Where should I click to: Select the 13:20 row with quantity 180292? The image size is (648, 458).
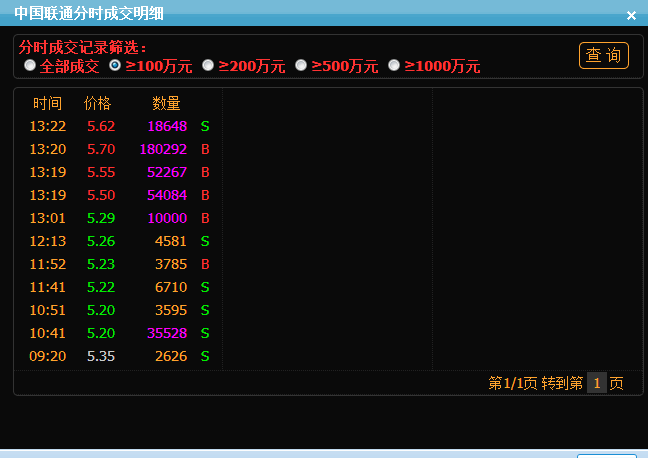[x=118, y=149]
